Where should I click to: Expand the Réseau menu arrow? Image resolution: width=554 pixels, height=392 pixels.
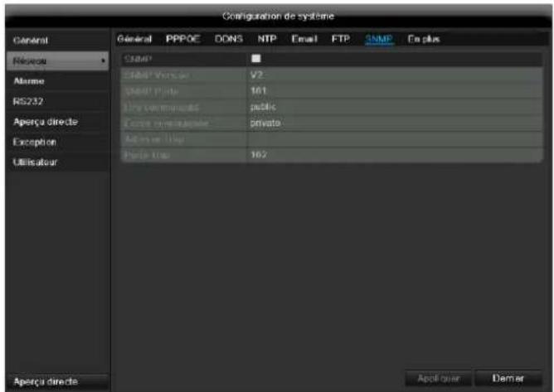103,60
